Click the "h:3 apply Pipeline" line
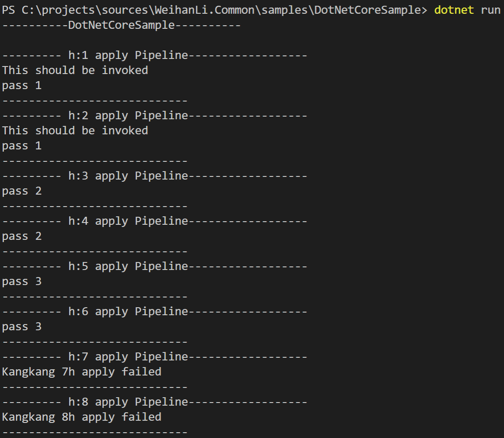 (128, 176)
